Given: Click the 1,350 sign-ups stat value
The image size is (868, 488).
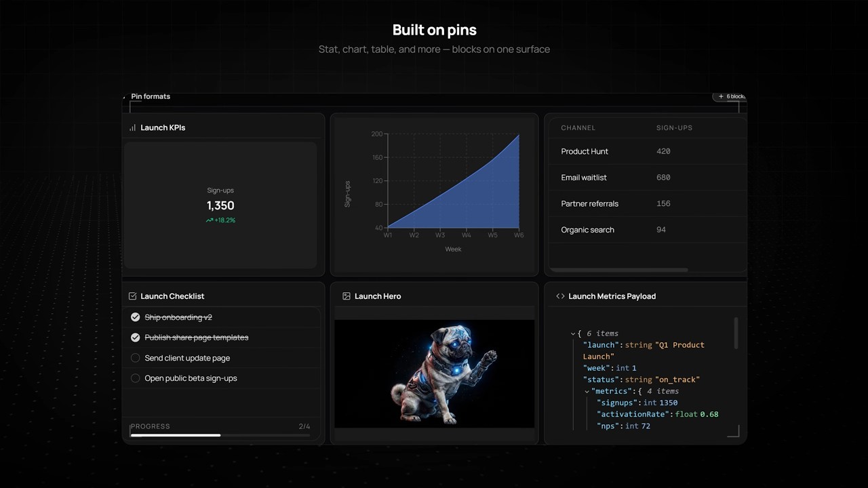Looking at the screenshot, I should click(220, 205).
